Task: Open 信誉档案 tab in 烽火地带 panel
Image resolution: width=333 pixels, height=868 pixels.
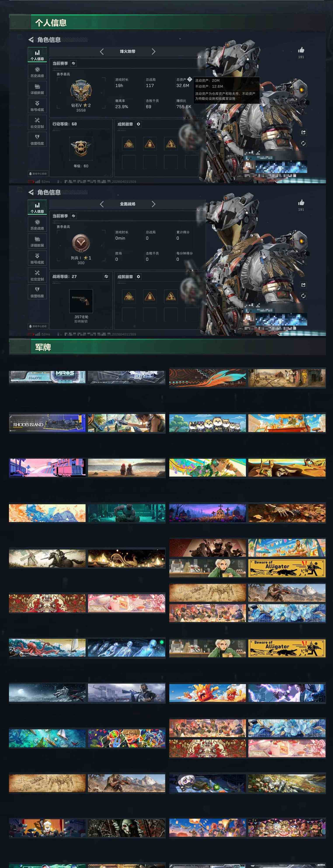Action: coord(37,139)
